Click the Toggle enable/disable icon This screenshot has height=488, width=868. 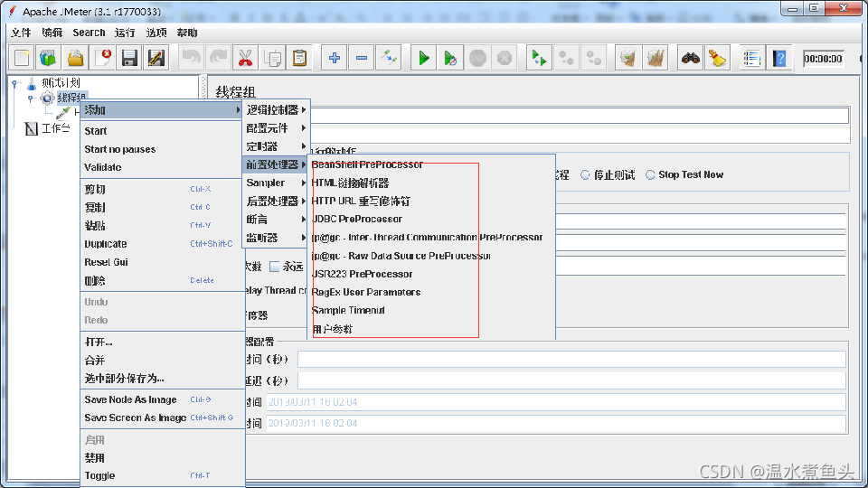pos(389,58)
